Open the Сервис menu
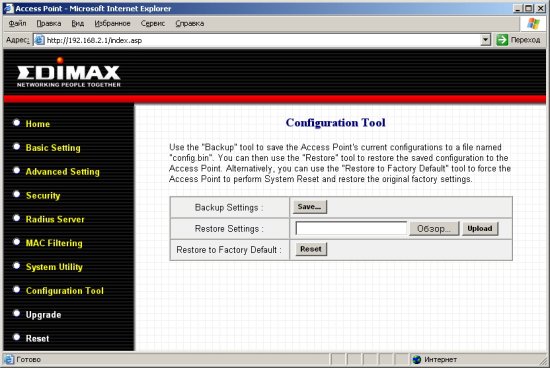 click(153, 24)
